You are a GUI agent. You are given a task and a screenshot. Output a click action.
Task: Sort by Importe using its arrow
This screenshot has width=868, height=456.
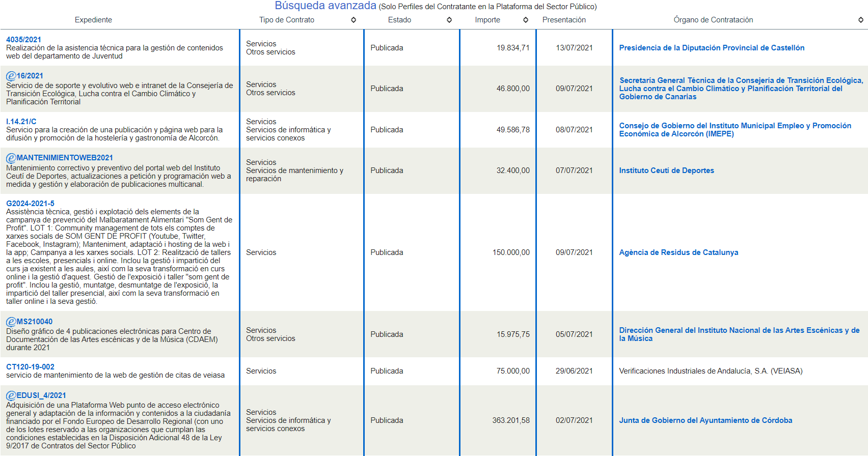pos(526,20)
